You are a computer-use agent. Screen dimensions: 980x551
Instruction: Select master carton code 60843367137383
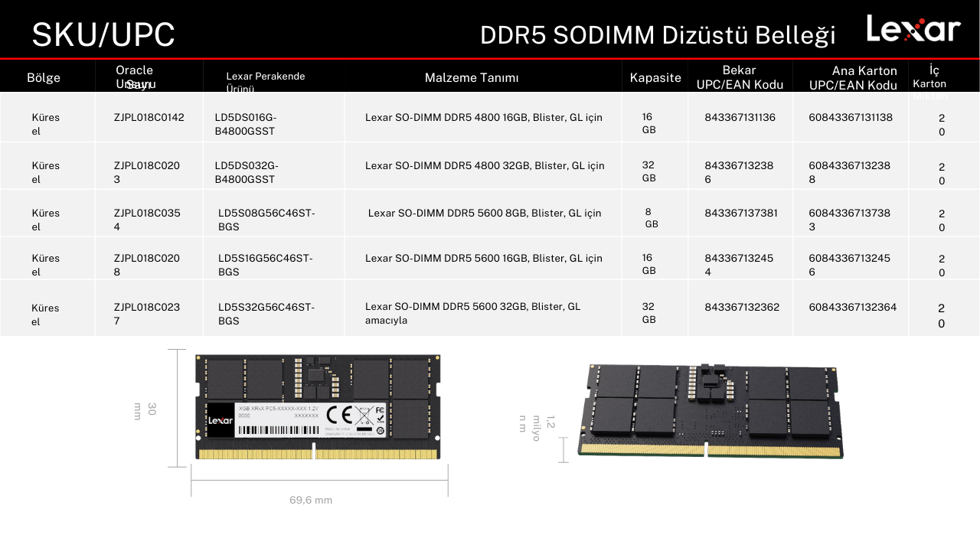pyautogui.click(x=850, y=220)
